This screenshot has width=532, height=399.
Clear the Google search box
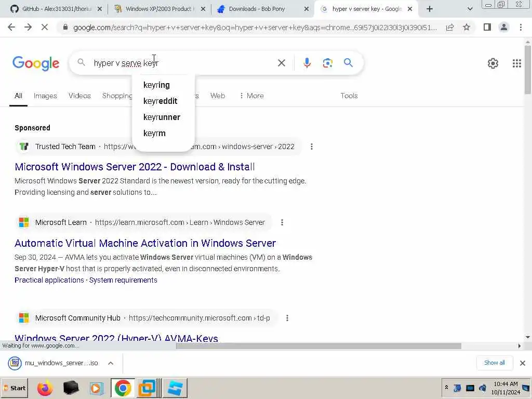pos(281,63)
